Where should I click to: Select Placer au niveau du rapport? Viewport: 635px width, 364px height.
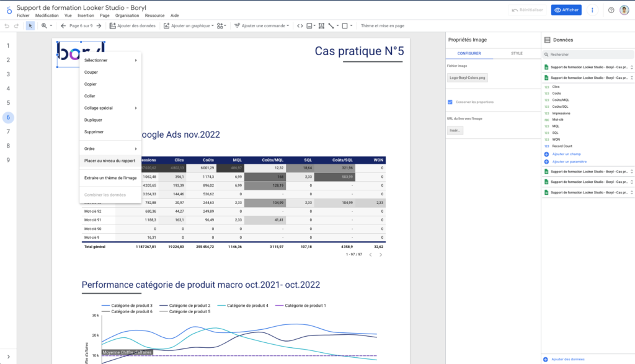point(110,161)
